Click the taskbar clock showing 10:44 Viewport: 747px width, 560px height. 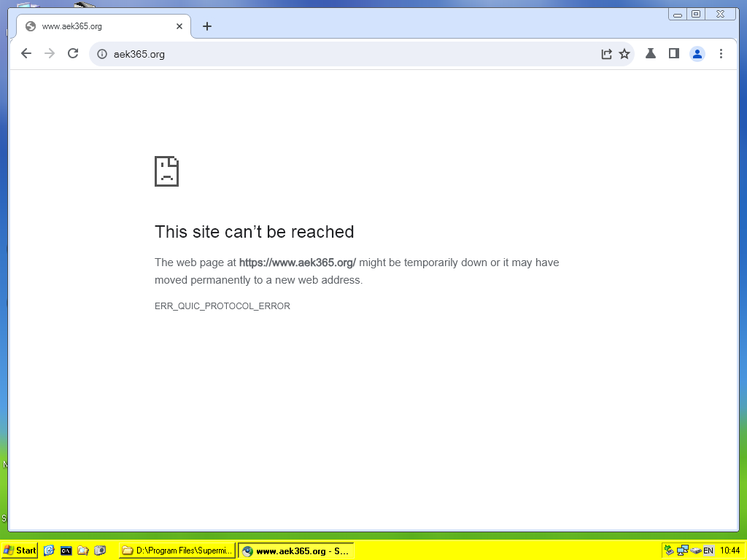click(x=729, y=551)
